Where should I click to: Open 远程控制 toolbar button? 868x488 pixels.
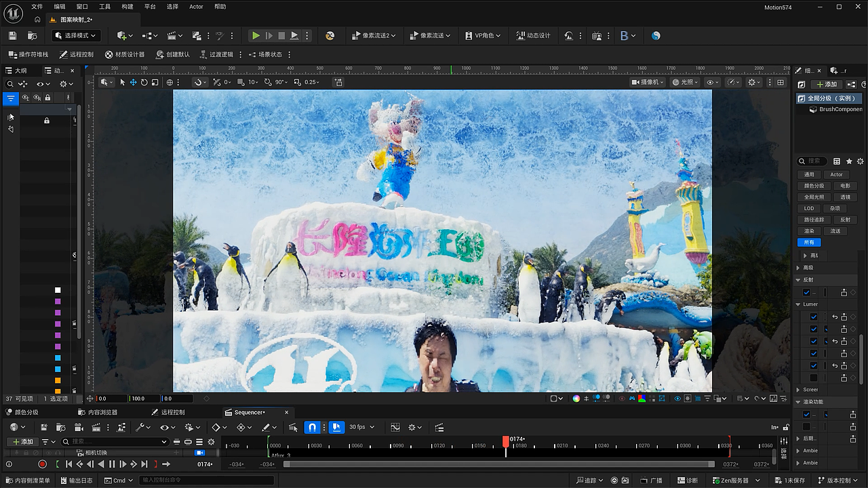pos(77,54)
